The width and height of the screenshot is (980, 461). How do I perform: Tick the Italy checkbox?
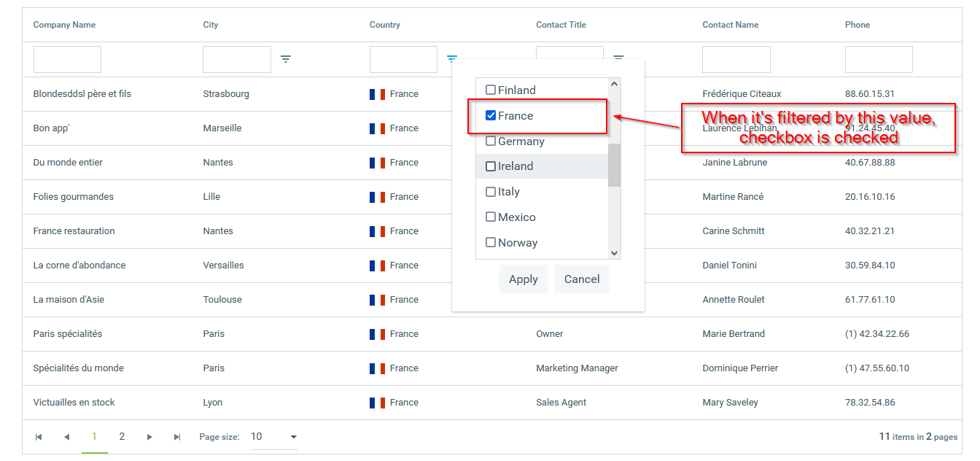(x=491, y=192)
